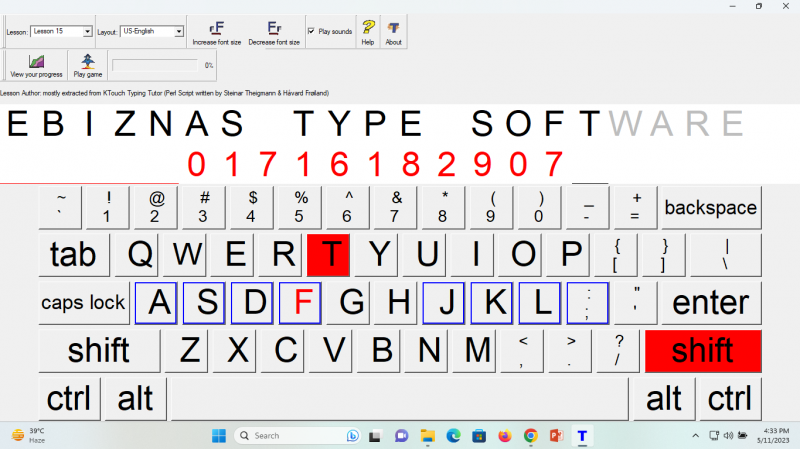800x449 pixels.
Task: Open the chat icon in taskbar
Action: 402,436
